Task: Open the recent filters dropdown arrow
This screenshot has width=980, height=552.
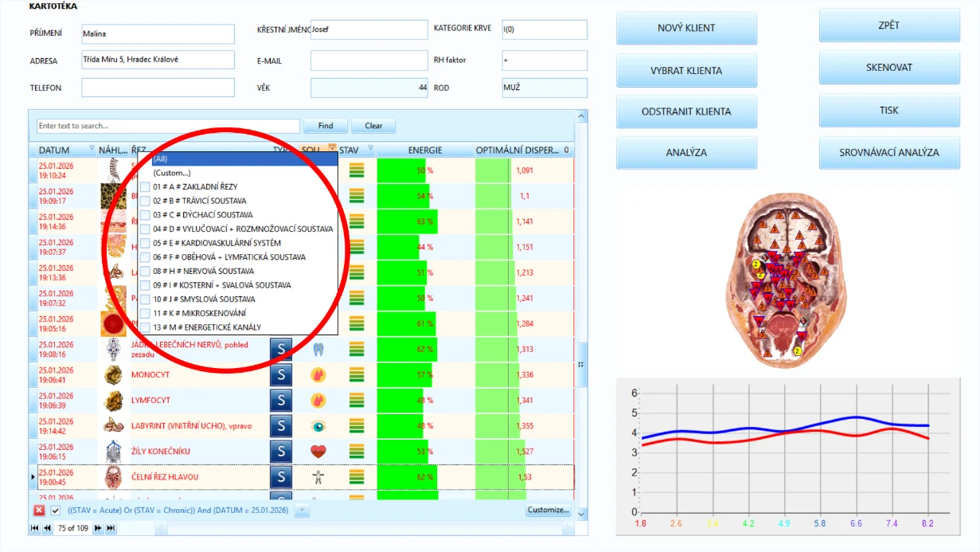Action: coord(302,511)
